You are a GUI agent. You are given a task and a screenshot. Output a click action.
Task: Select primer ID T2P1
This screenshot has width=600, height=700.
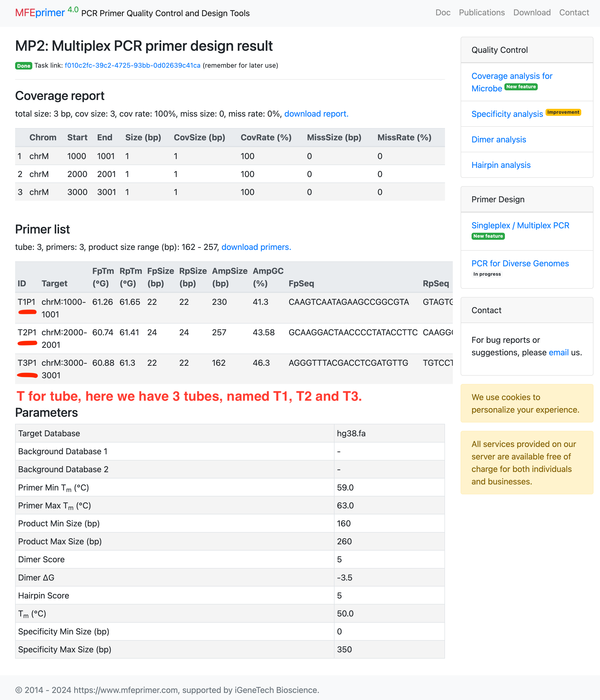pyautogui.click(x=27, y=332)
